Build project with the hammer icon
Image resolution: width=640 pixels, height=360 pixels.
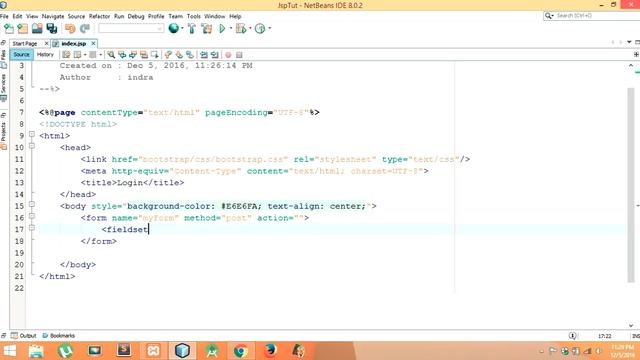(191, 29)
